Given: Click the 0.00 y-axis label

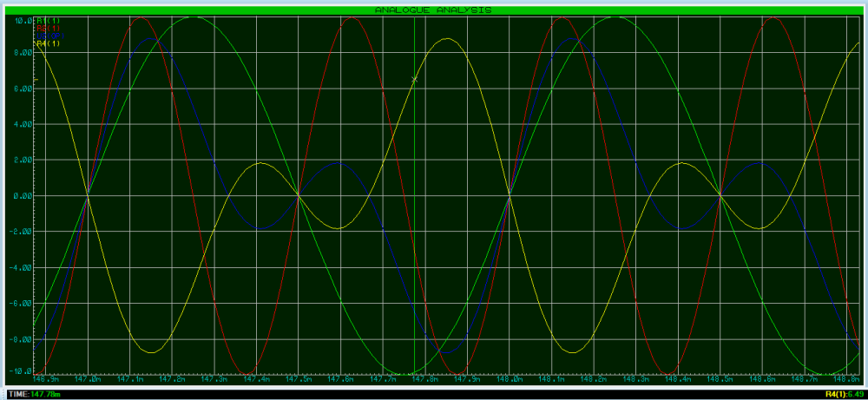Looking at the screenshot, I should coord(22,196).
